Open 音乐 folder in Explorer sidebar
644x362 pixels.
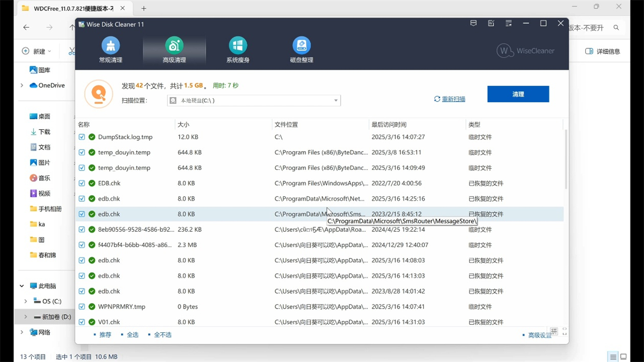point(40,178)
